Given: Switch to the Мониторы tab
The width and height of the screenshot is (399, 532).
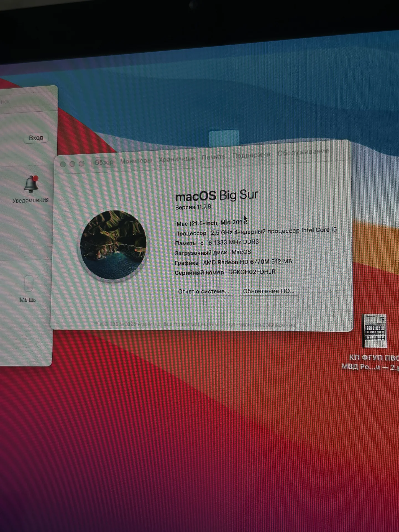Looking at the screenshot, I should pyautogui.click(x=136, y=161).
